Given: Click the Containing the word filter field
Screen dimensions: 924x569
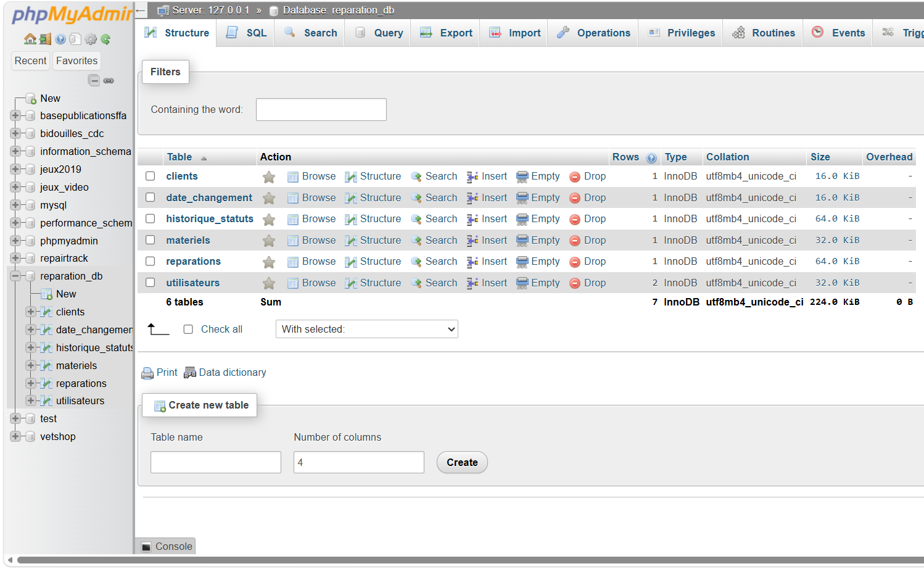Looking at the screenshot, I should click(321, 109).
